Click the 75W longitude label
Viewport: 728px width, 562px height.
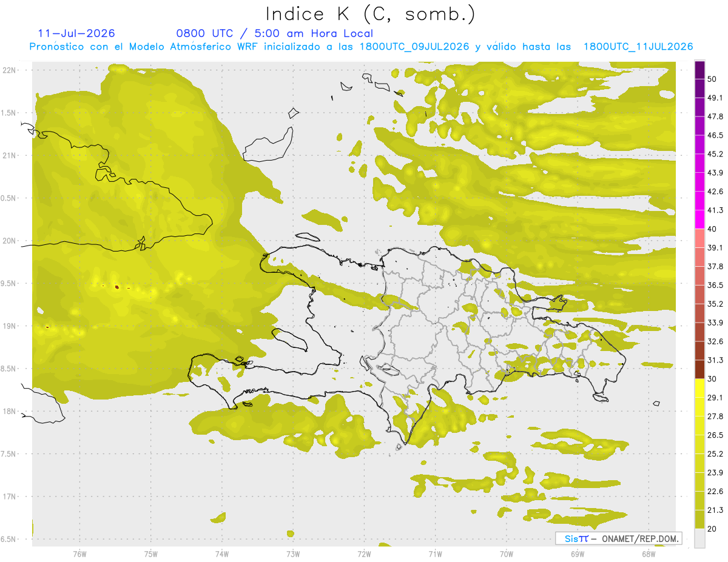(150, 554)
